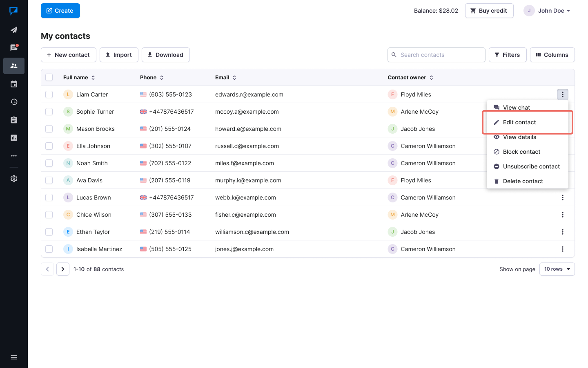
Task: Focus the Search contacts field
Action: [x=440, y=55]
